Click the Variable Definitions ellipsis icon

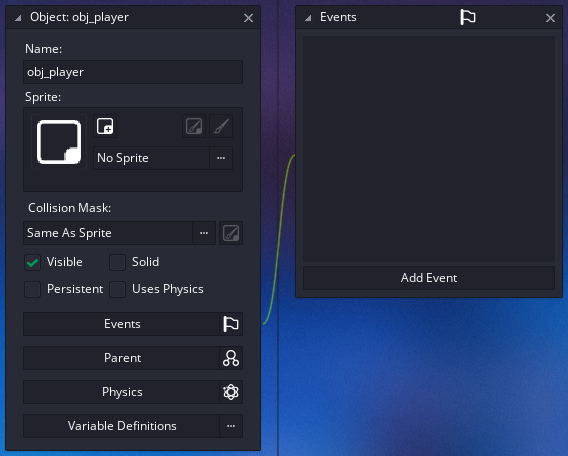click(231, 426)
